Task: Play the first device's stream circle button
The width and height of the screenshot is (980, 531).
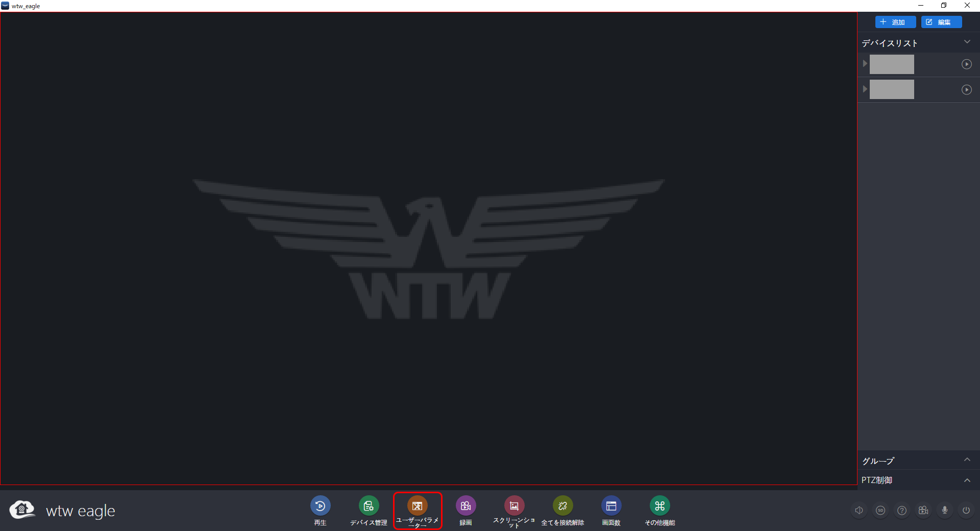Action: pyautogui.click(x=967, y=64)
